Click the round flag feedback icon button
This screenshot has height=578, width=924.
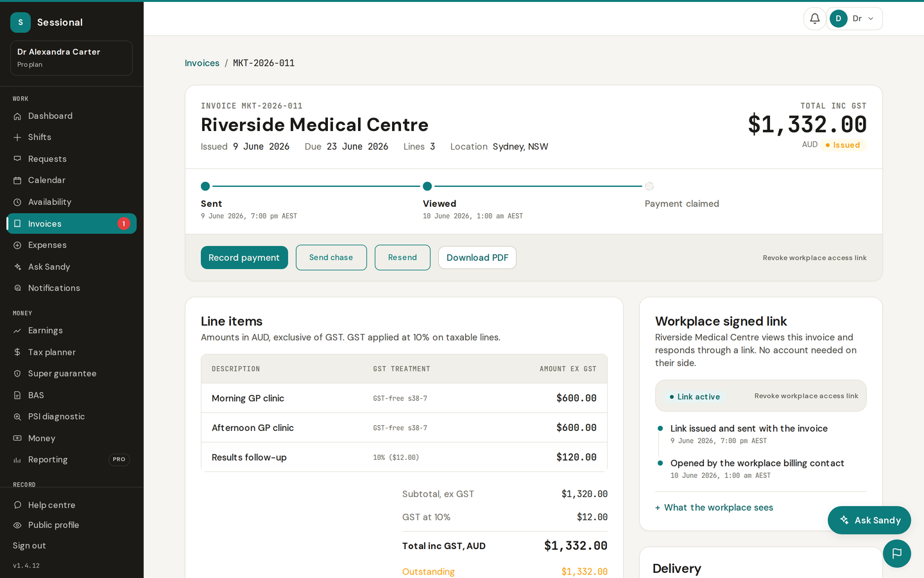pos(897,554)
